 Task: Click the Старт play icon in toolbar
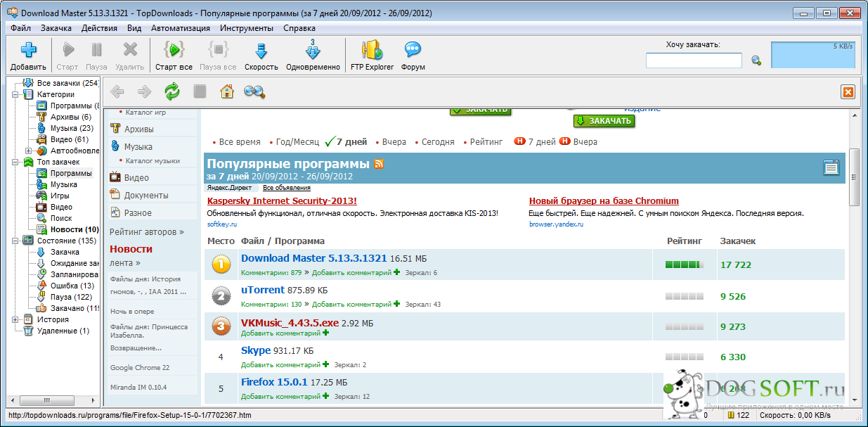[x=67, y=50]
